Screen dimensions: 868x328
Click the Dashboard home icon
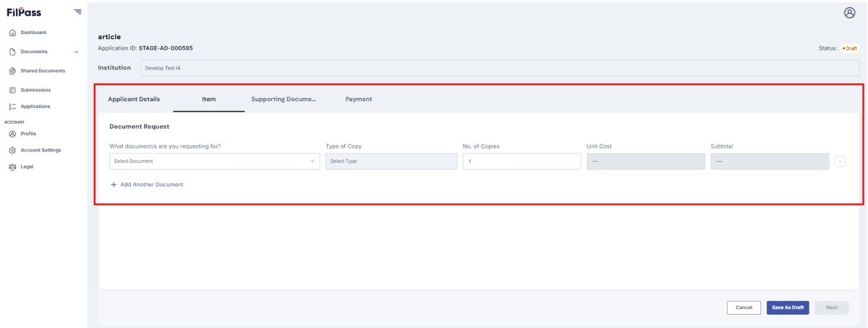point(12,33)
